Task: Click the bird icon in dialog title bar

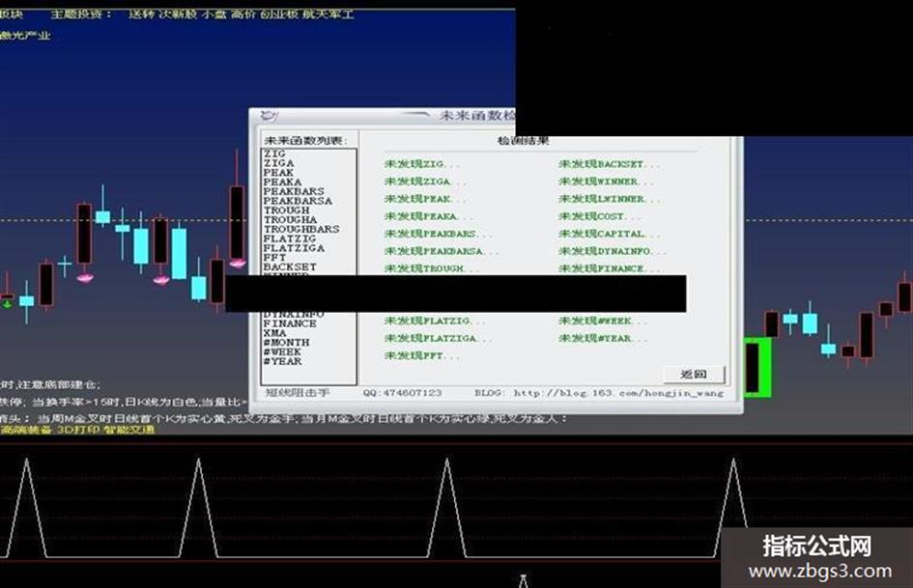Action: point(269,116)
